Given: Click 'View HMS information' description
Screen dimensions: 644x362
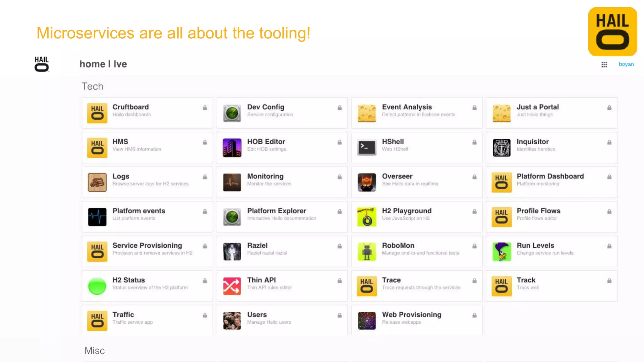Looking at the screenshot, I should (x=137, y=149).
